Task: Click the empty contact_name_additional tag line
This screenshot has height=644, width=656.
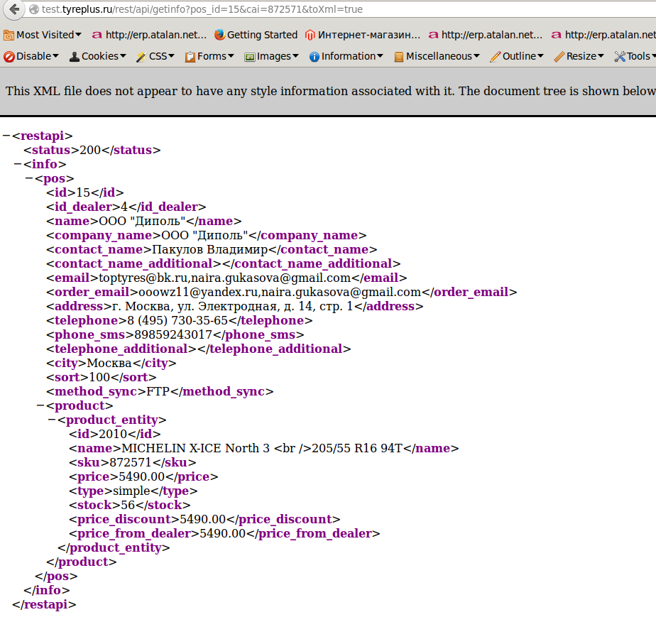Action: click(x=224, y=263)
